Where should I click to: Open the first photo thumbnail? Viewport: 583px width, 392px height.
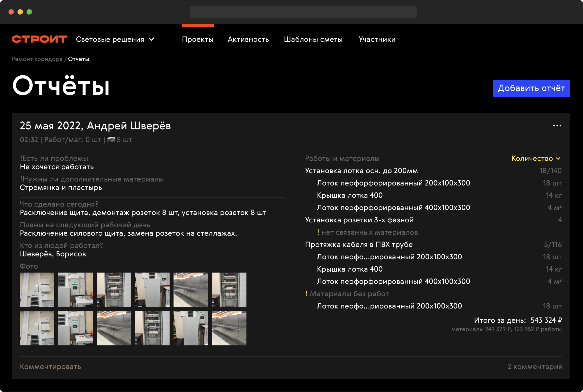click(37, 290)
